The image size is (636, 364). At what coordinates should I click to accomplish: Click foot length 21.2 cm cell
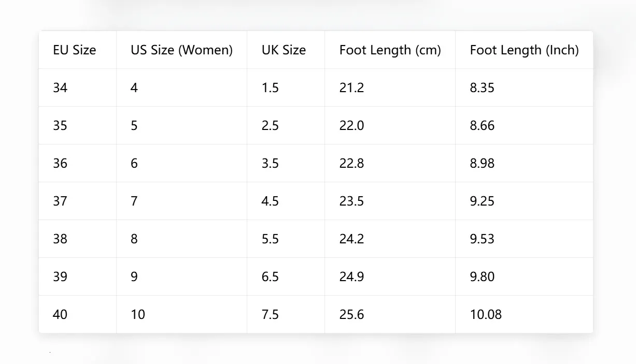[390, 88]
